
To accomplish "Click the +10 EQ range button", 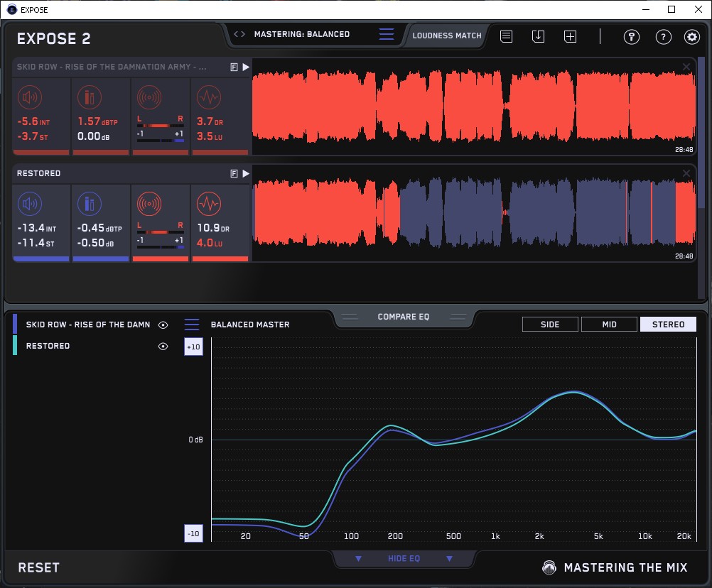I will [x=194, y=347].
